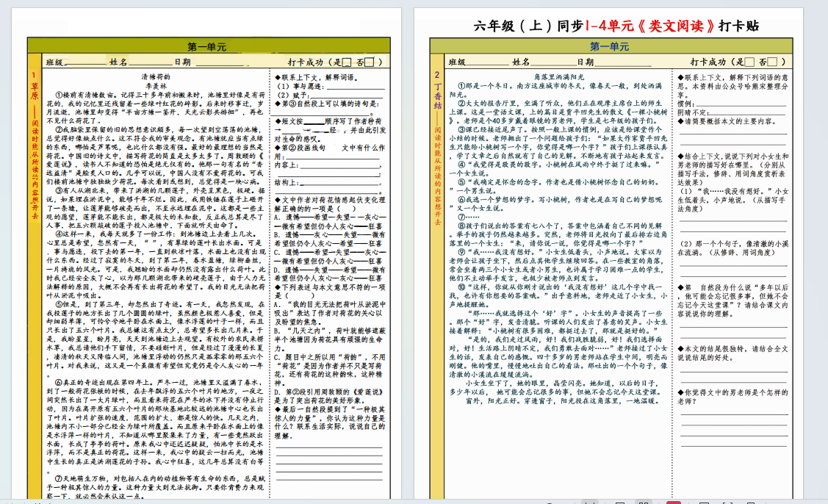Viewport: 828px width, 504px height.
Task: Tick the 否 box on the 角落里洒满阳光 page
Action: point(773,62)
